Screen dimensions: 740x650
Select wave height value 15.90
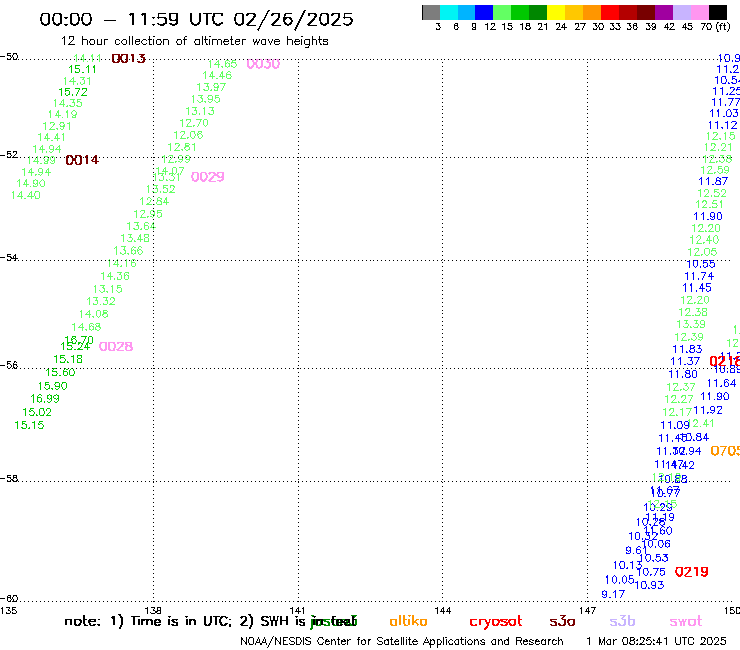tap(52, 386)
